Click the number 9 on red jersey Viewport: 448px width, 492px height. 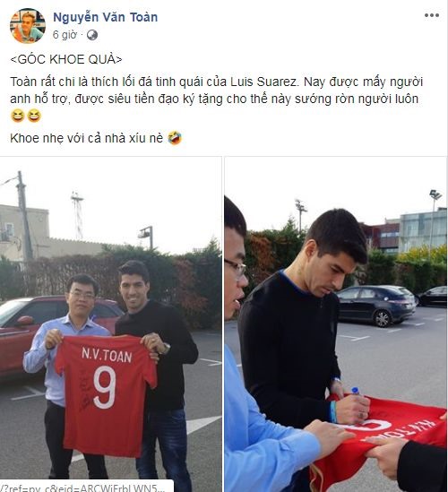tap(105, 387)
